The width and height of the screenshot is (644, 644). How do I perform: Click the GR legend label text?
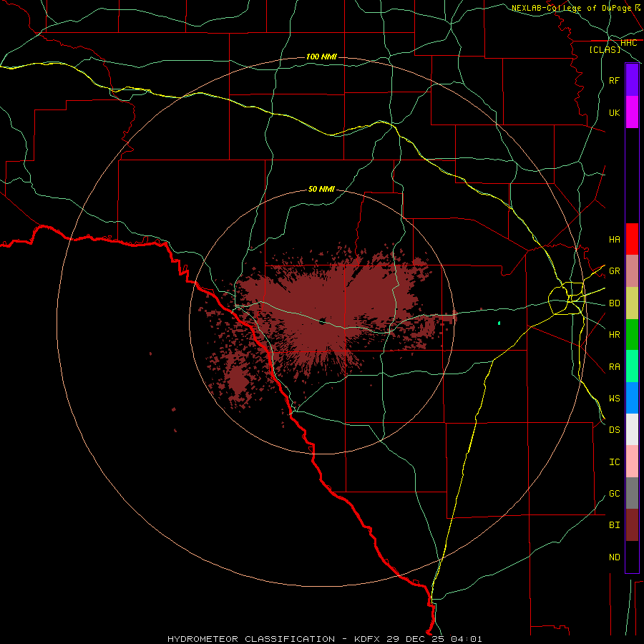coord(614,270)
